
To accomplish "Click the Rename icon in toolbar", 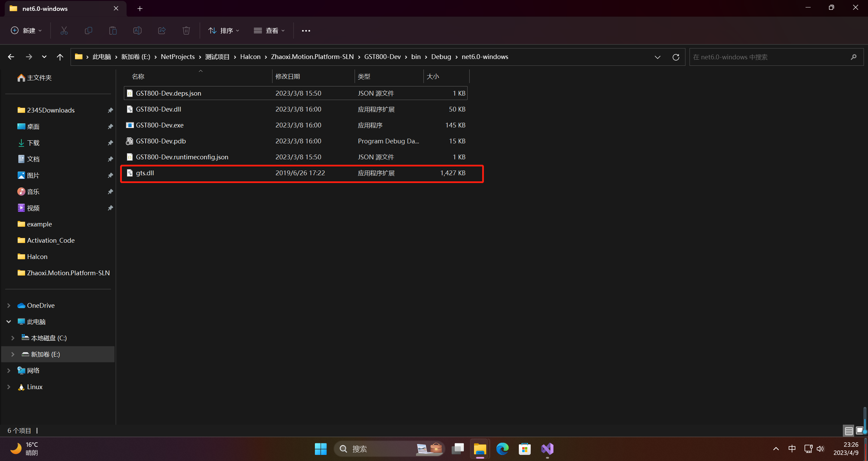I will point(137,31).
